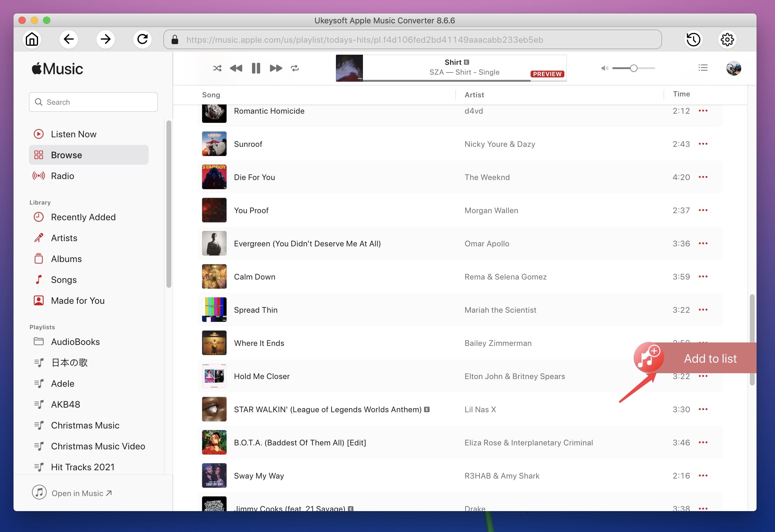Click the repeat playback icon

pyautogui.click(x=295, y=68)
